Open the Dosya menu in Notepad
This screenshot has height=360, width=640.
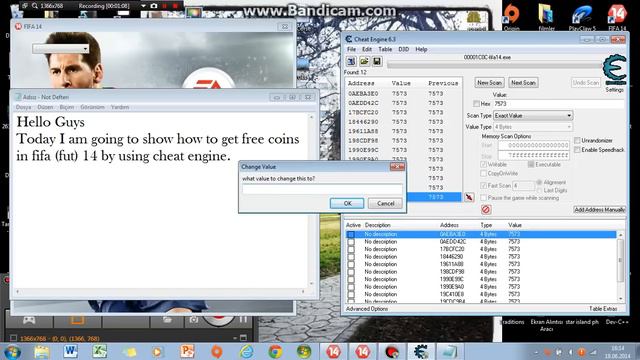[24, 107]
